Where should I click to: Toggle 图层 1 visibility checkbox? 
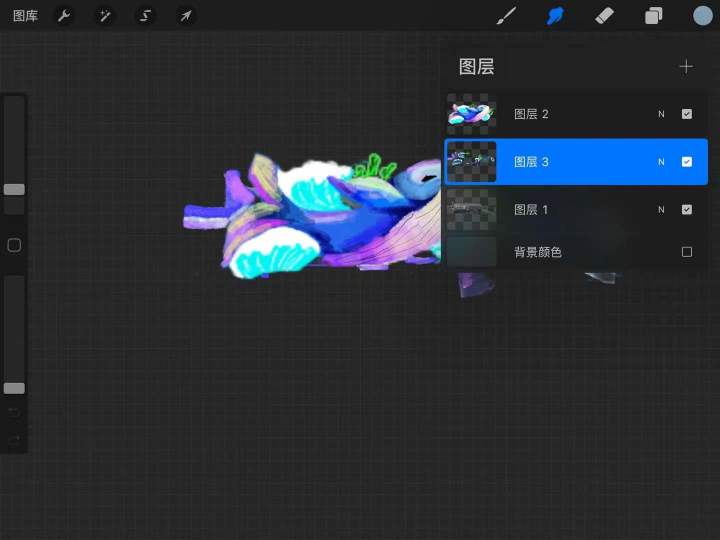[x=686, y=209]
